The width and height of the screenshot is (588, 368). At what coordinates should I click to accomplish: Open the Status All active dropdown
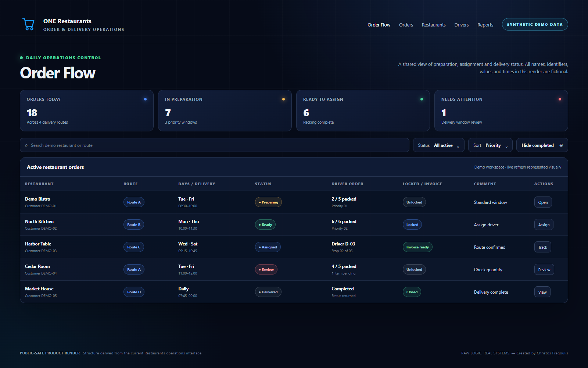[439, 145]
